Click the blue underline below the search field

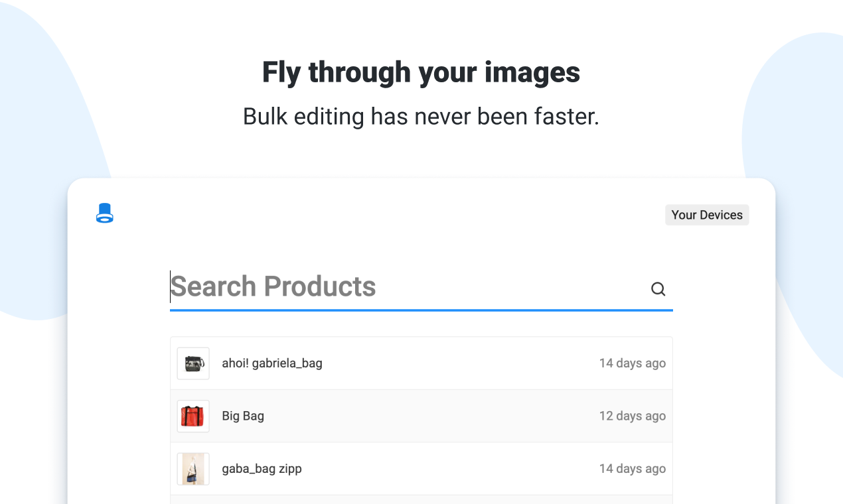tap(421, 310)
